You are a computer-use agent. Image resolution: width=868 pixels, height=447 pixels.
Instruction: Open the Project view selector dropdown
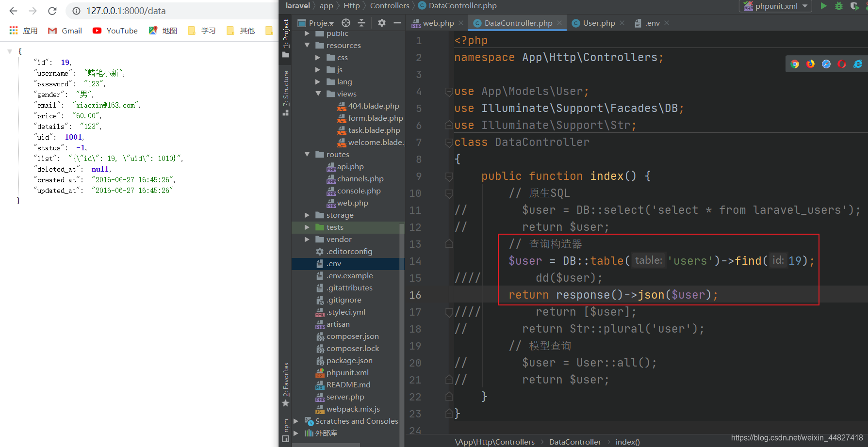316,23
